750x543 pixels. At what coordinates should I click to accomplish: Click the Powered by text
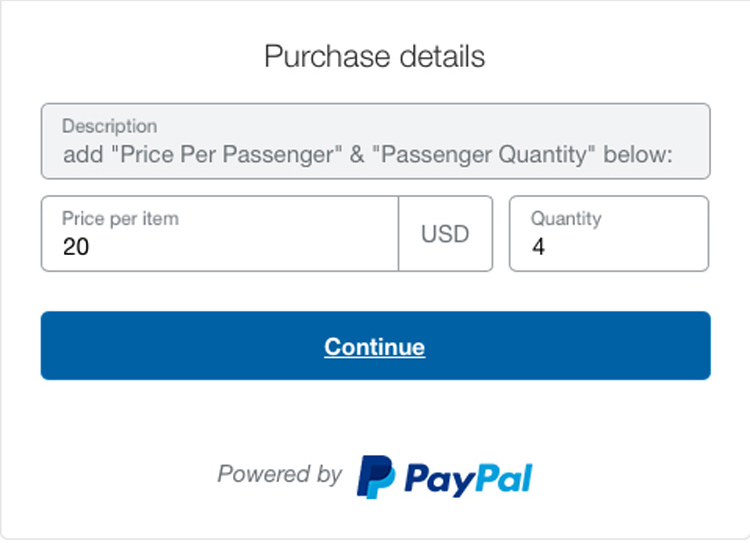280,475
